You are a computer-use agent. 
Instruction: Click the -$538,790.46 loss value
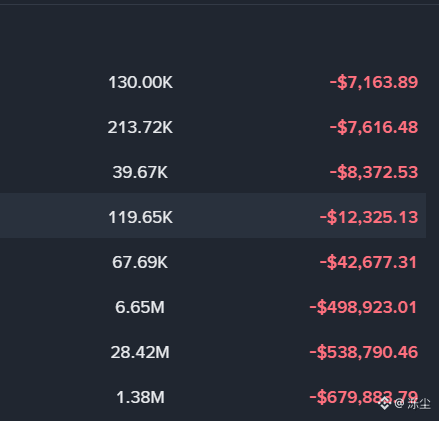[364, 352]
